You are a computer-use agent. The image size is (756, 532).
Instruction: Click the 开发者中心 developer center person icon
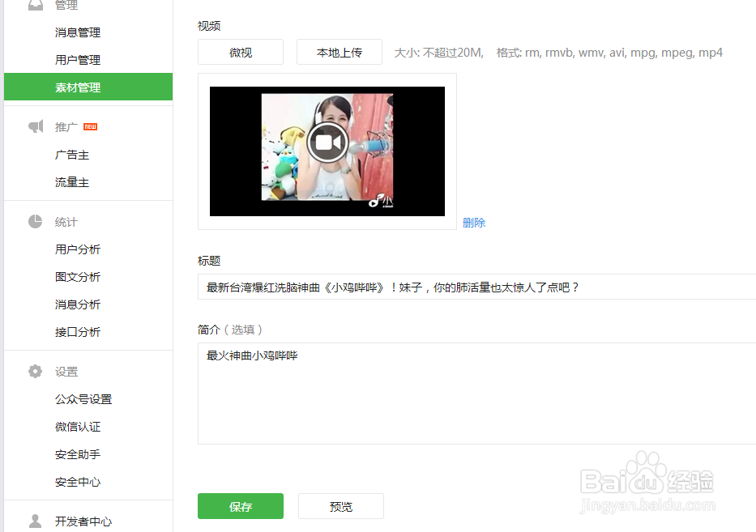click(35, 522)
